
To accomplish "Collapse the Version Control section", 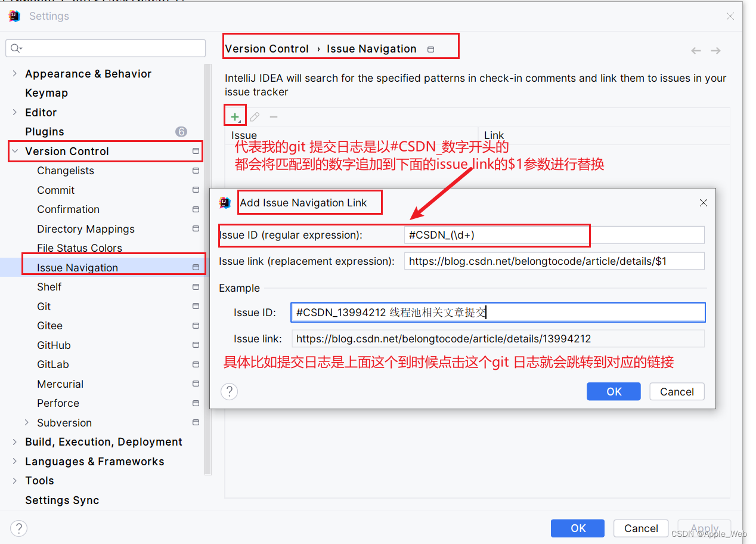I will [15, 152].
